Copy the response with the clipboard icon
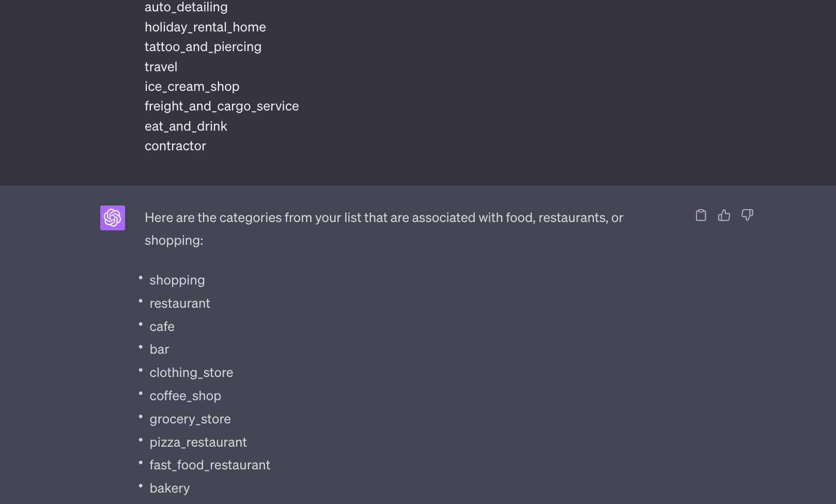This screenshot has height=504, width=836. [x=701, y=215]
